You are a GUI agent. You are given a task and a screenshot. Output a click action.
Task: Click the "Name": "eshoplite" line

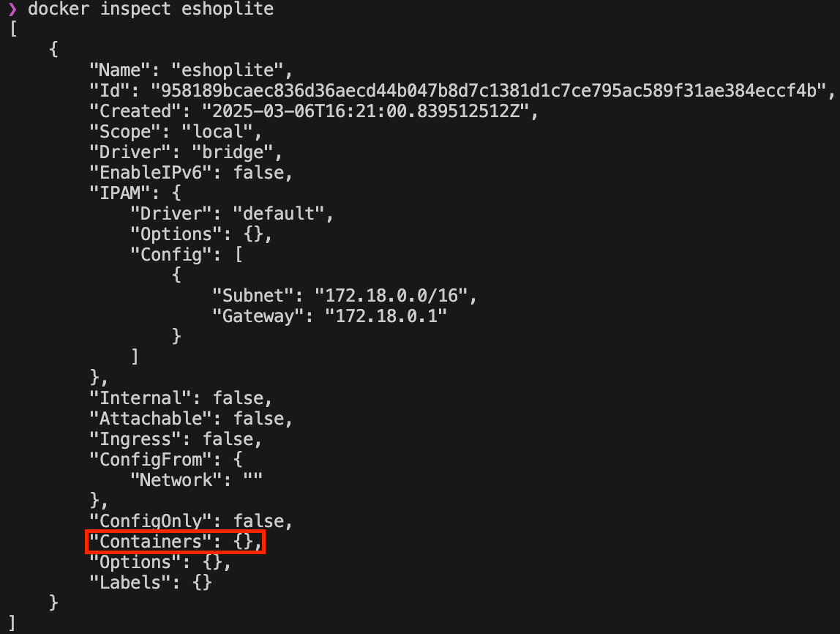pos(191,70)
